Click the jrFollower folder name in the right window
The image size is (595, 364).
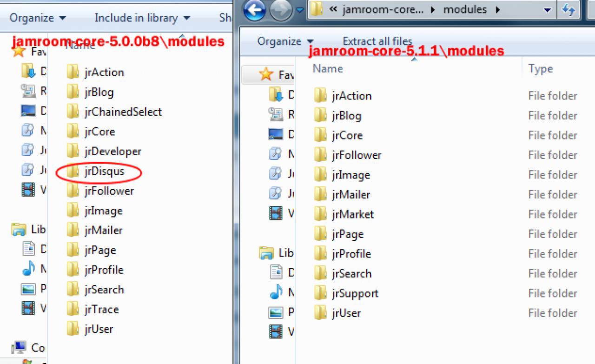(357, 155)
